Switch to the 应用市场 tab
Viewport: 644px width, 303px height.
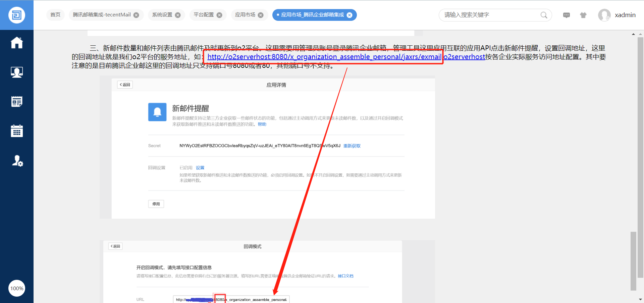[245, 15]
